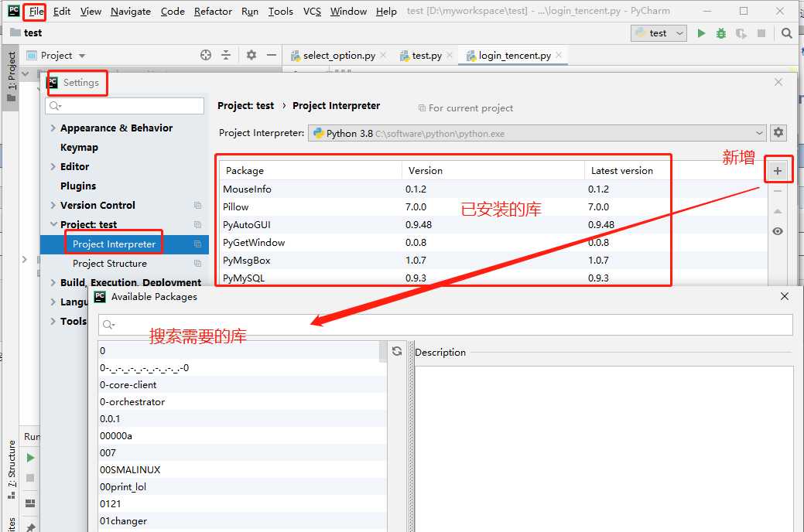Click the upgrade package up-arrow icon
This screenshot has width=804, height=532.
(x=778, y=211)
